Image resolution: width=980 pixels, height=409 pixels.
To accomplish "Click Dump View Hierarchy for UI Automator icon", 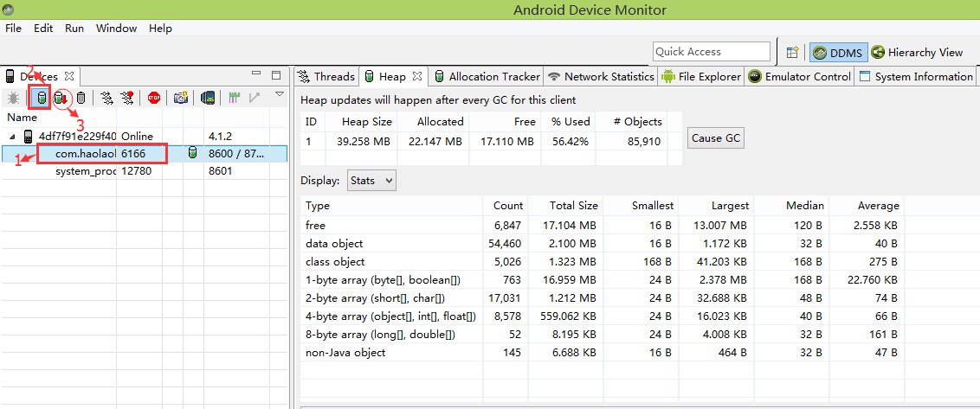I will [208, 98].
